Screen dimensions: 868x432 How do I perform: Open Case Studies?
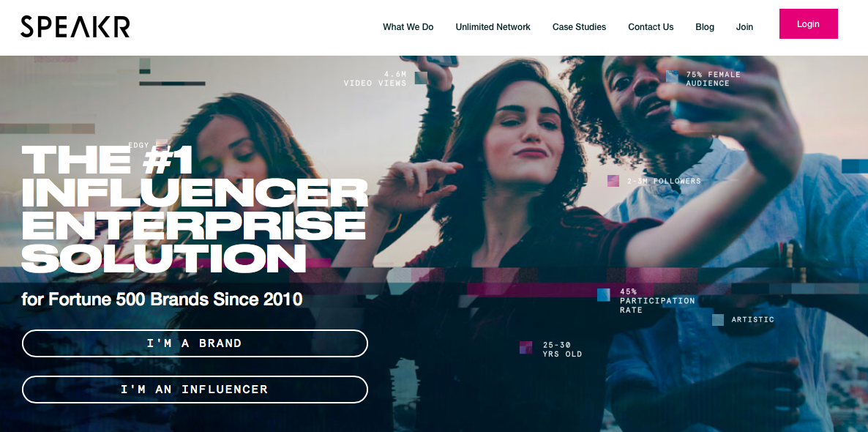click(579, 27)
